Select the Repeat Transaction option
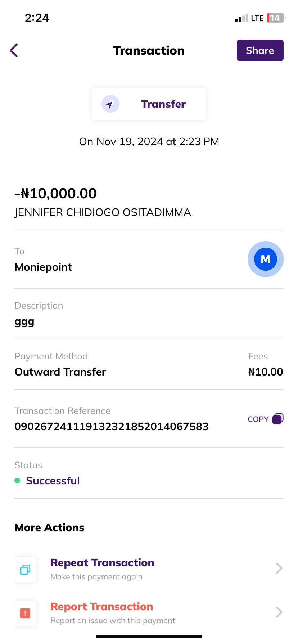Viewport: 298px width, 644px height. [x=102, y=563]
